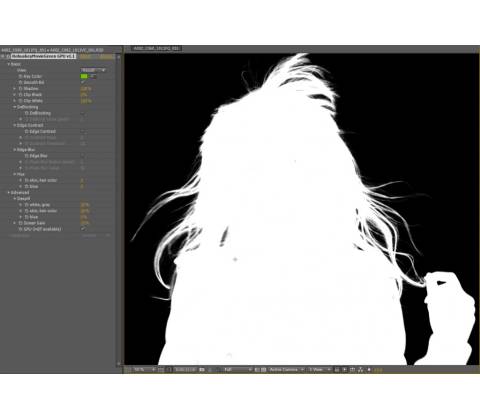Toggle the Transparency Grid icon in viewer bar
Viewport: 480px width, 420px height.
[x=263, y=370]
